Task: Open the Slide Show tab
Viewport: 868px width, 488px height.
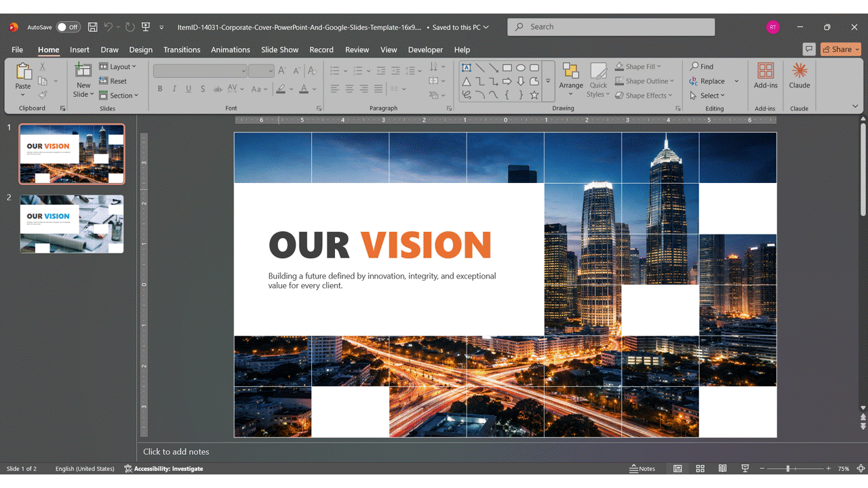Action: 279,49
